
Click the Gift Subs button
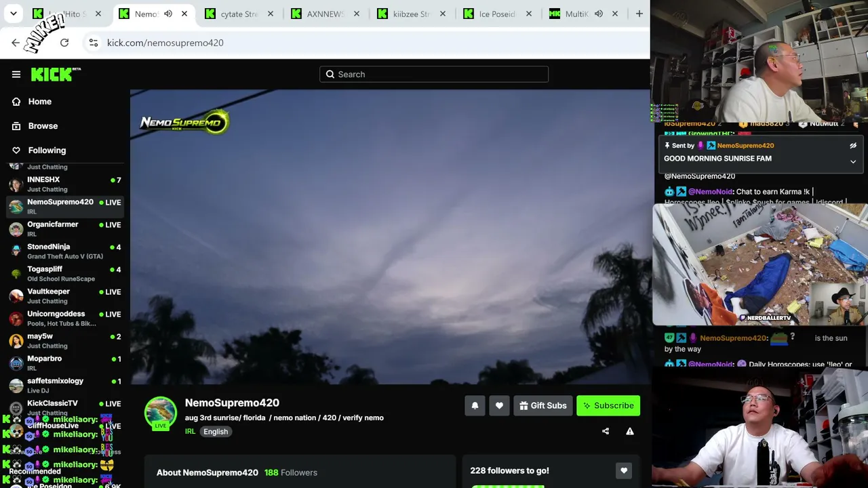(543, 405)
